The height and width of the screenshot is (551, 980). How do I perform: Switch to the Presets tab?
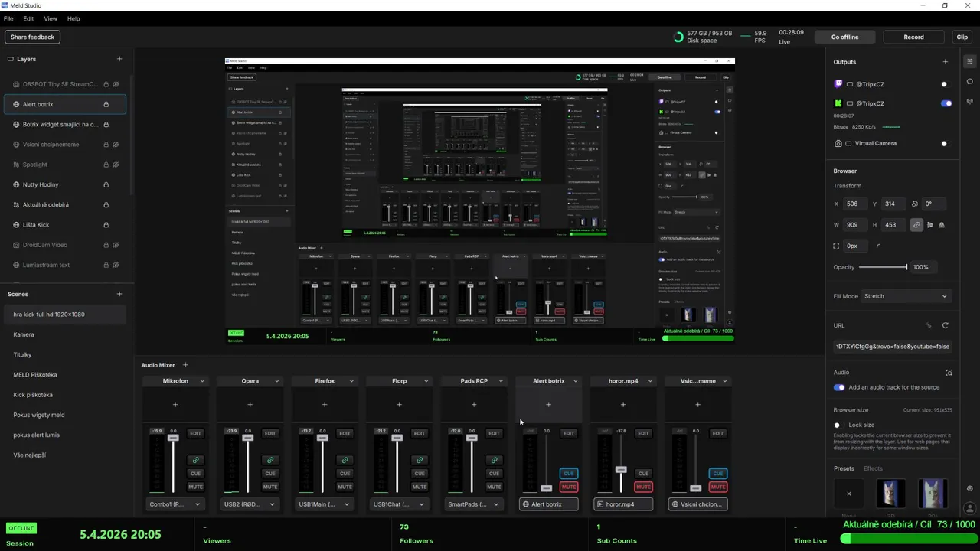click(844, 468)
